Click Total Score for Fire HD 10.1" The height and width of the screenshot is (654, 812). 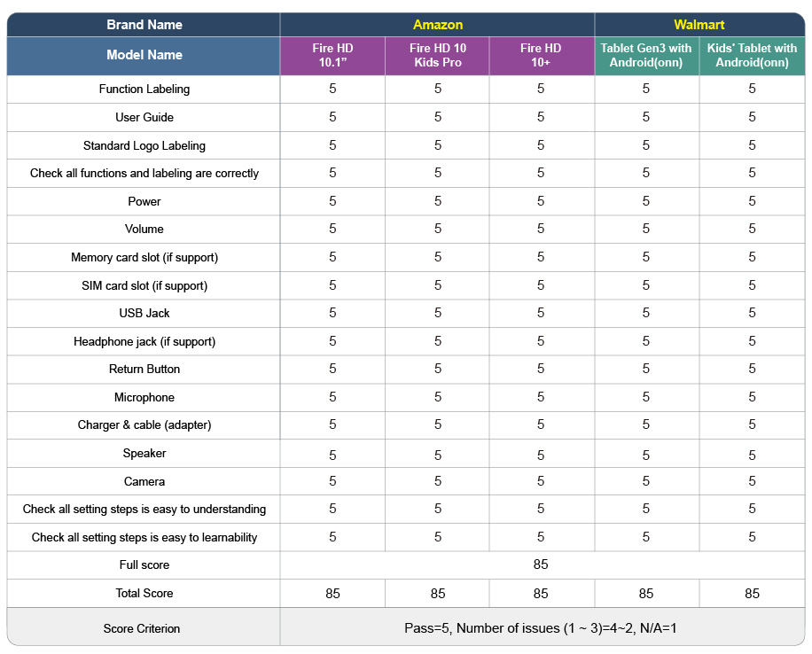pos(332,594)
